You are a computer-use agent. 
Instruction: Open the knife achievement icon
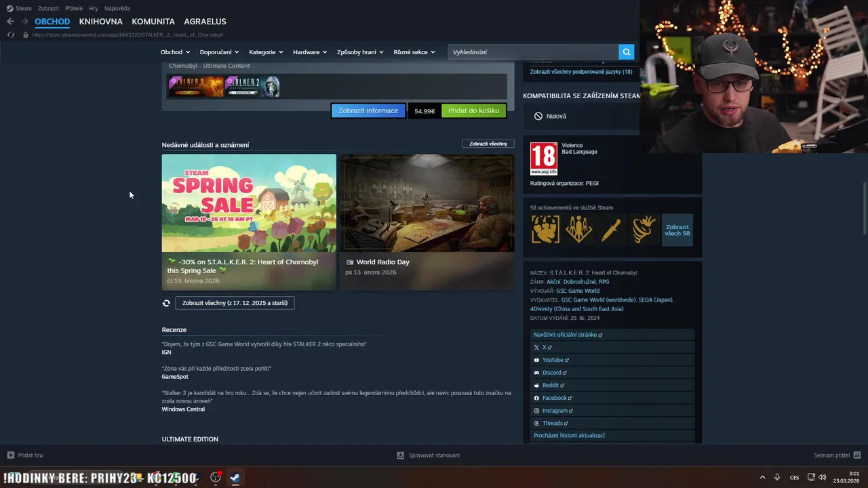(611, 230)
